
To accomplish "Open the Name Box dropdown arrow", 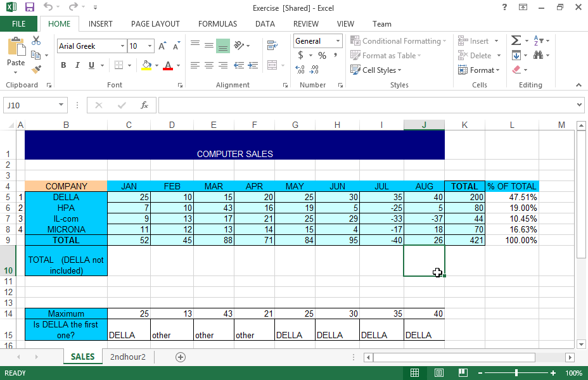I will click(x=61, y=105).
